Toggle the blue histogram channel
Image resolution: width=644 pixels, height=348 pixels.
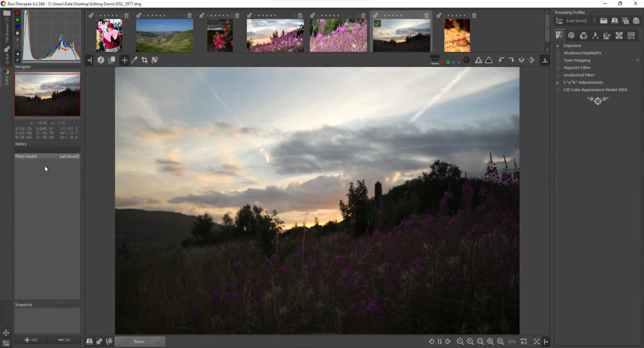18,27
